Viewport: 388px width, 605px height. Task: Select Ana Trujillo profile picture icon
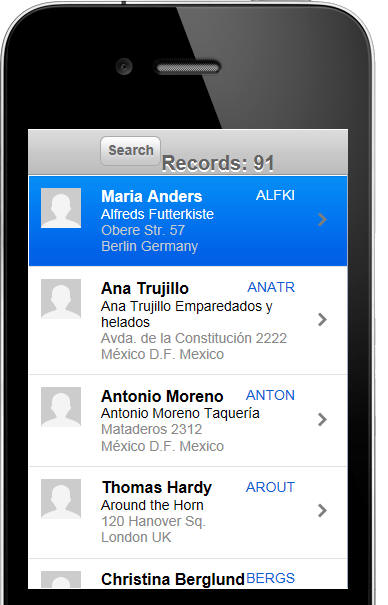(61, 299)
